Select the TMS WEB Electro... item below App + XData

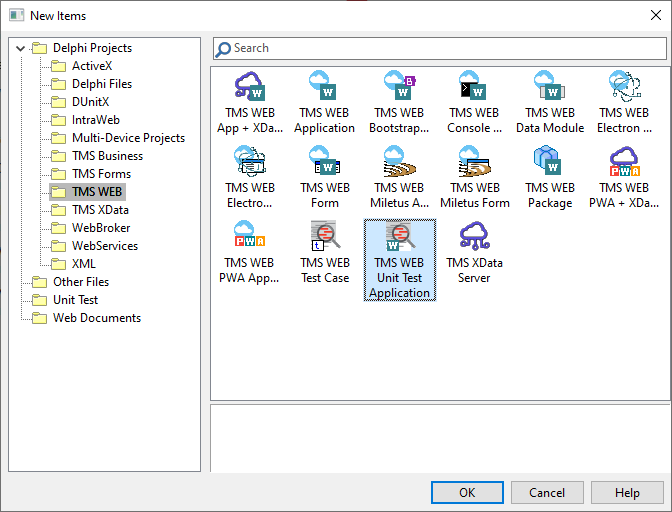250,161
